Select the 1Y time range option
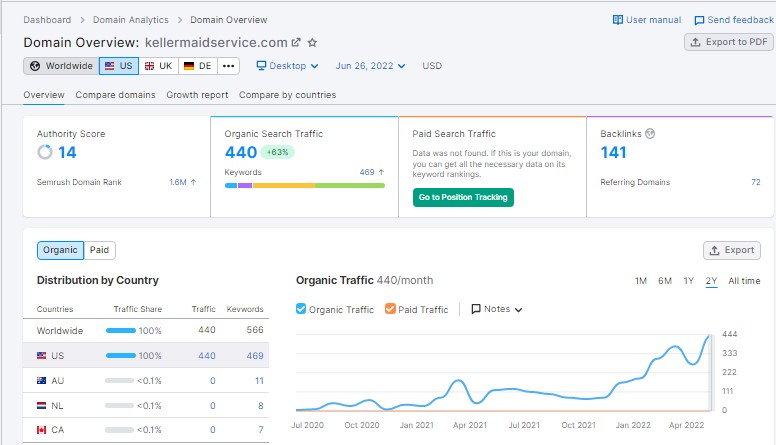The height and width of the screenshot is (445, 776). coord(688,281)
